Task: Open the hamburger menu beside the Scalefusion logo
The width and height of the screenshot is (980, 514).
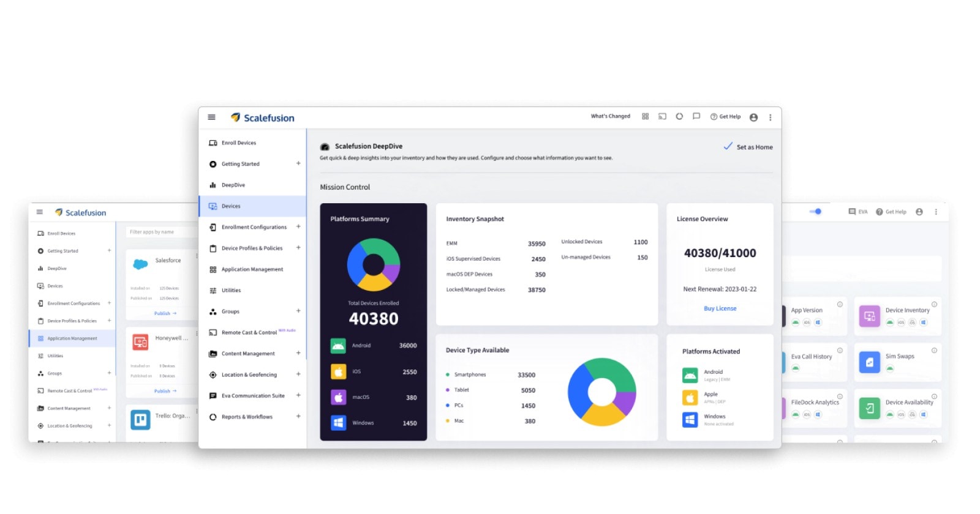Action: (211, 117)
